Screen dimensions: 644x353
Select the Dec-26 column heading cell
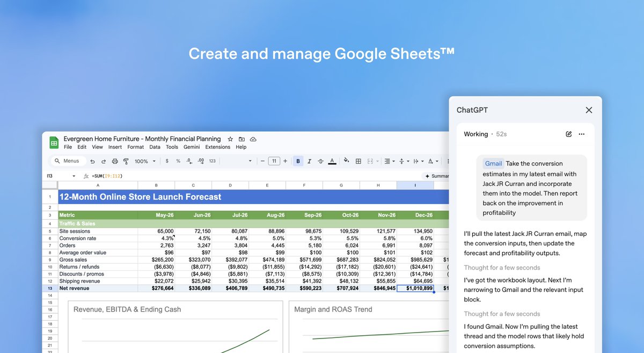(x=415, y=215)
